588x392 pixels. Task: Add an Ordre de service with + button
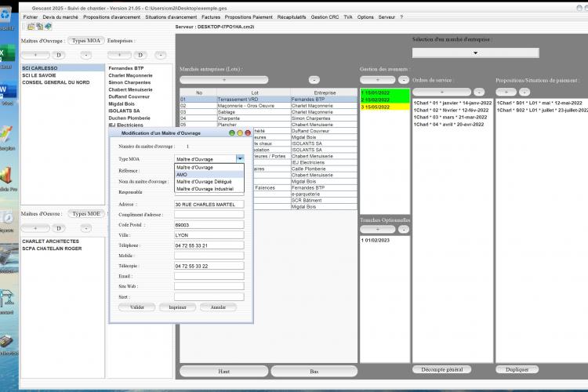click(441, 92)
